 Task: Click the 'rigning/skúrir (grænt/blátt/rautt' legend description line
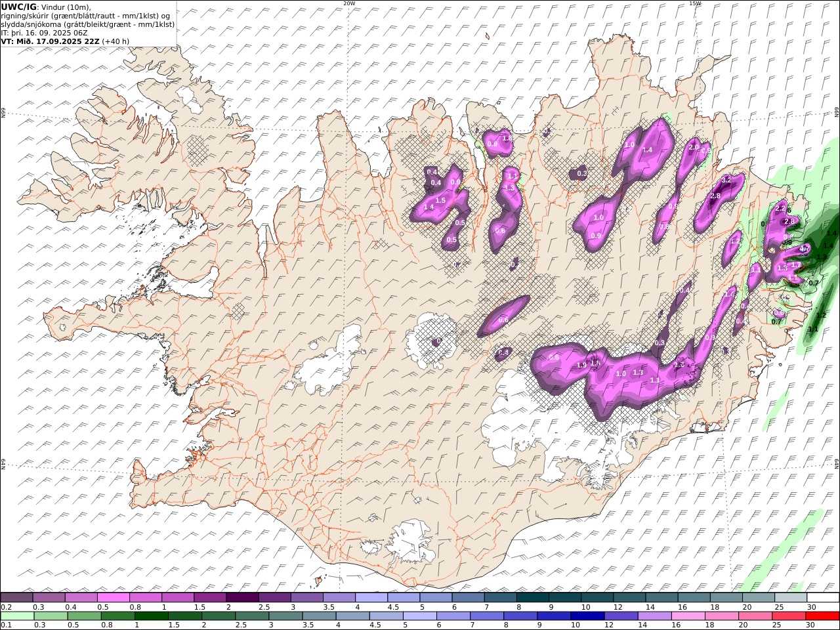point(85,16)
